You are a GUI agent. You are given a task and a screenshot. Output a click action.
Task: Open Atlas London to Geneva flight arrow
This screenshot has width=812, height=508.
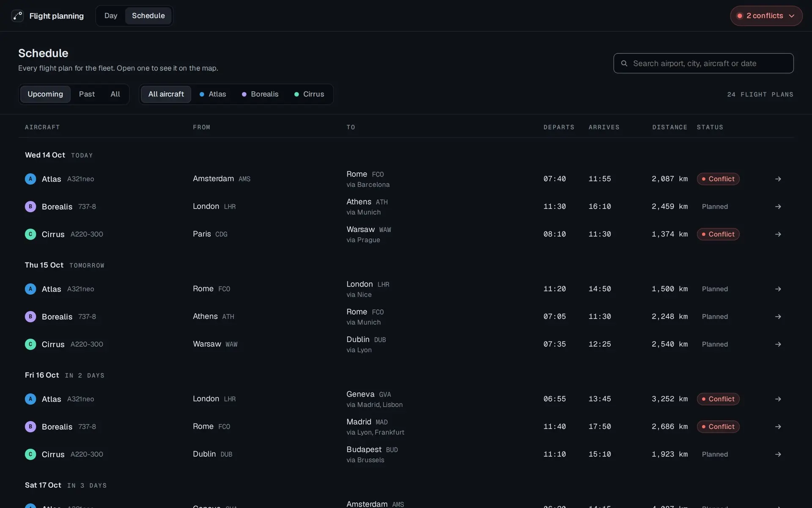(x=778, y=399)
